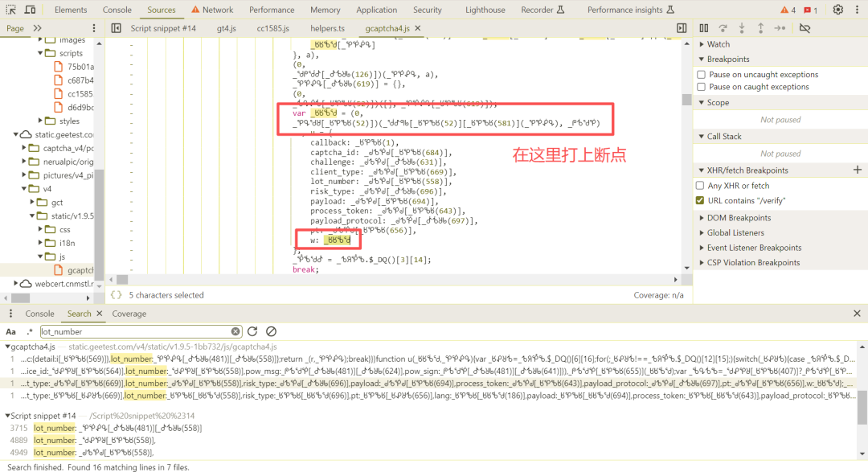This screenshot has width=868, height=472.
Task: Deactivate breakpoints icon
Action: (805, 28)
